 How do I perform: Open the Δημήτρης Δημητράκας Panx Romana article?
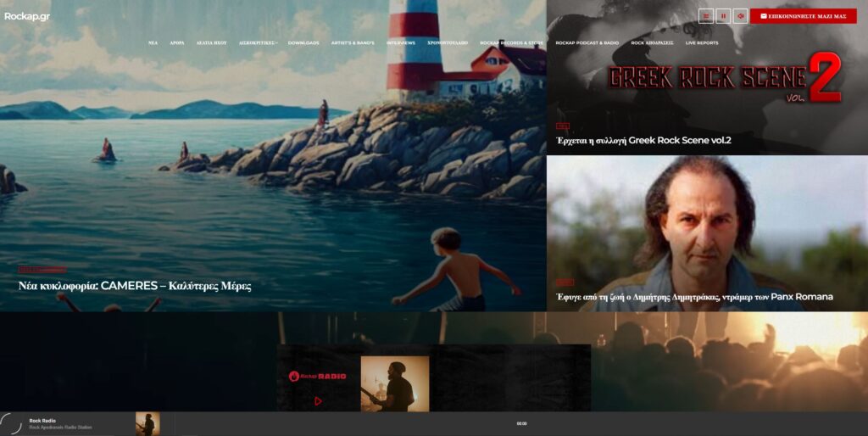[x=694, y=297]
